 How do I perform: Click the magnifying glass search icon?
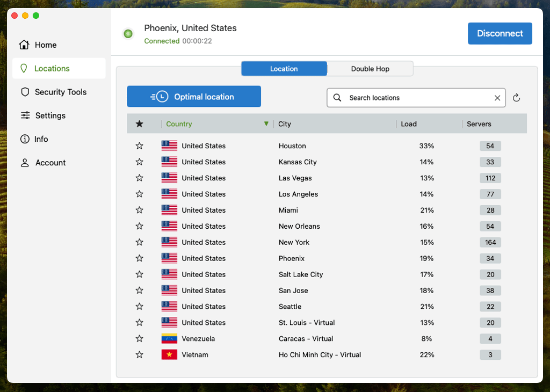(x=337, y=98)
